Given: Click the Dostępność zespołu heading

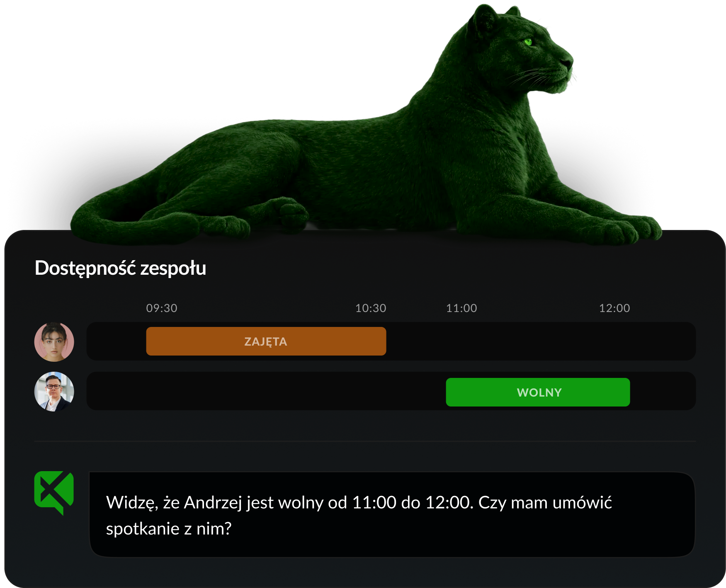Looking at the screenshot, I should coord(121,268).
